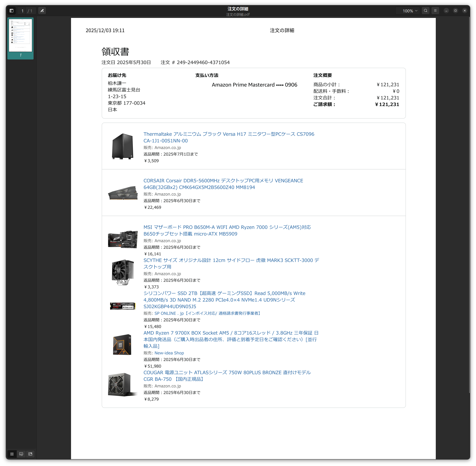Image resolution: width=476 pixels, height=466 pixels.
Task: Select page 1 thumbnail in sidebar
Action: click(x=21, y=36)
